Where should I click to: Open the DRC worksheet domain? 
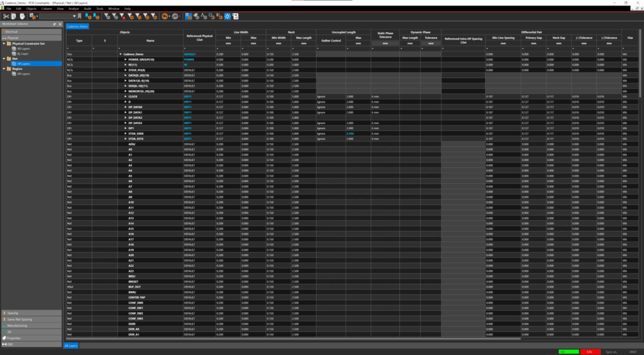(31, 344)
